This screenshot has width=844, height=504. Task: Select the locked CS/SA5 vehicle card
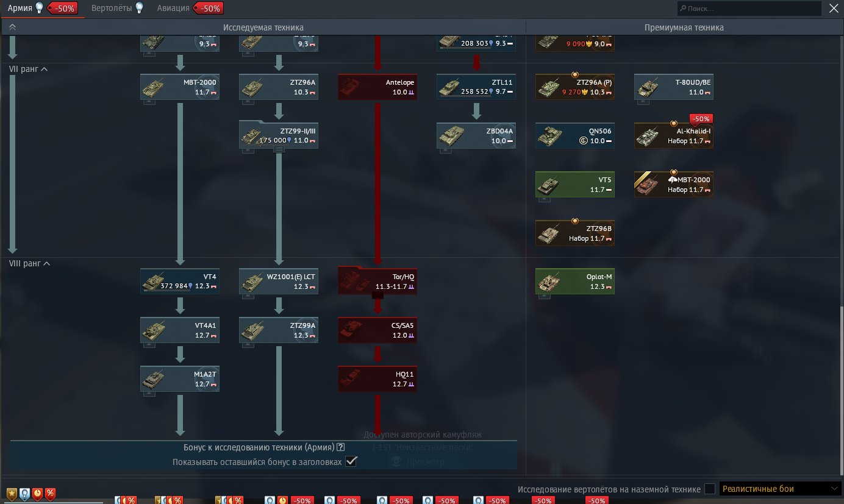377,330
